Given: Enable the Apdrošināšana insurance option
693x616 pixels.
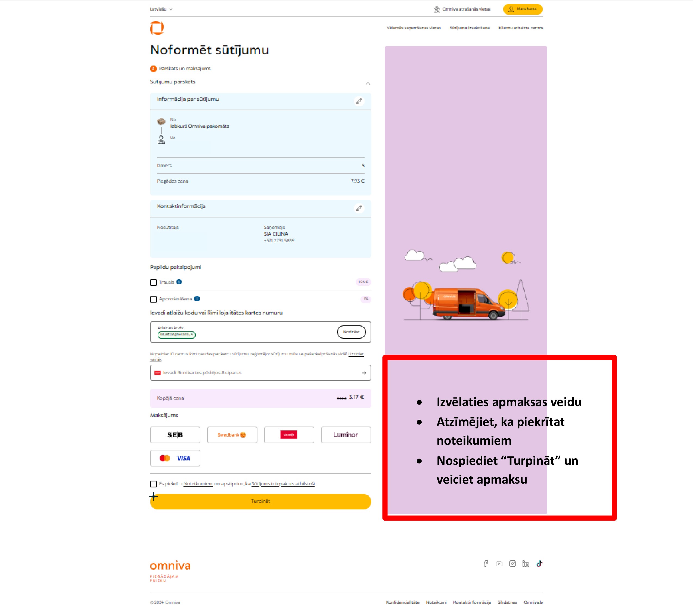Looking at the screenshot, I should 154,299.
